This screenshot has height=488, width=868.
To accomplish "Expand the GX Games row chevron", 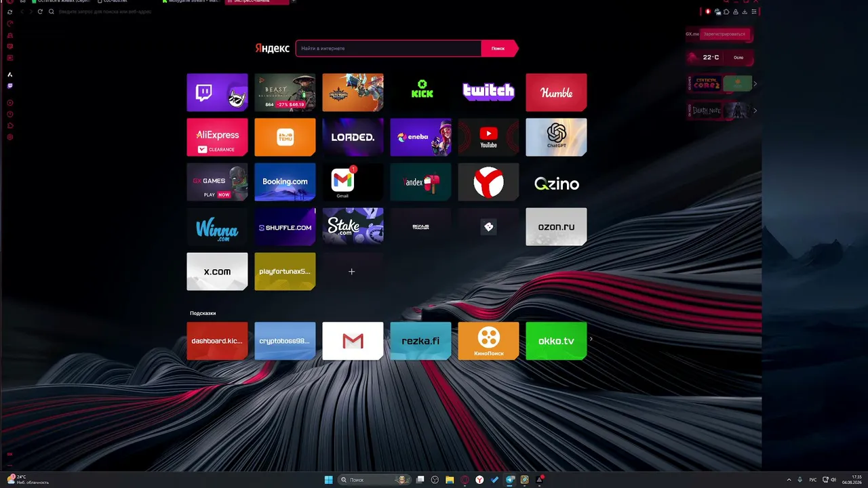I will pos(755,84).
